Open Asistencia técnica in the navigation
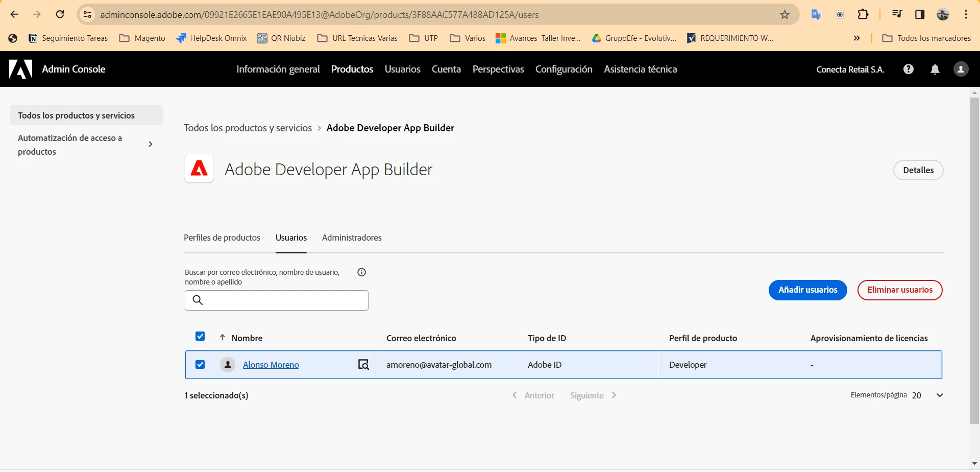 pos(641,69)
